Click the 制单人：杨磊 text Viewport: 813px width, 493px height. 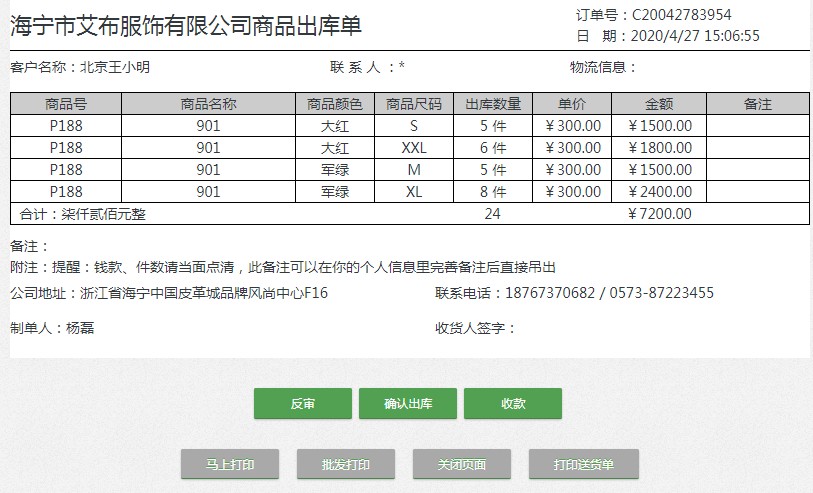click(x=52, y=328)
